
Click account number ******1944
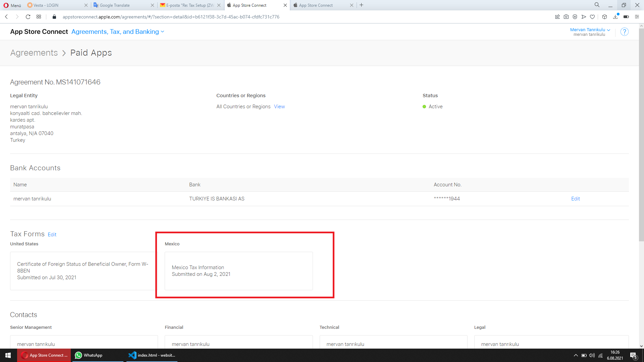[447, 199]
